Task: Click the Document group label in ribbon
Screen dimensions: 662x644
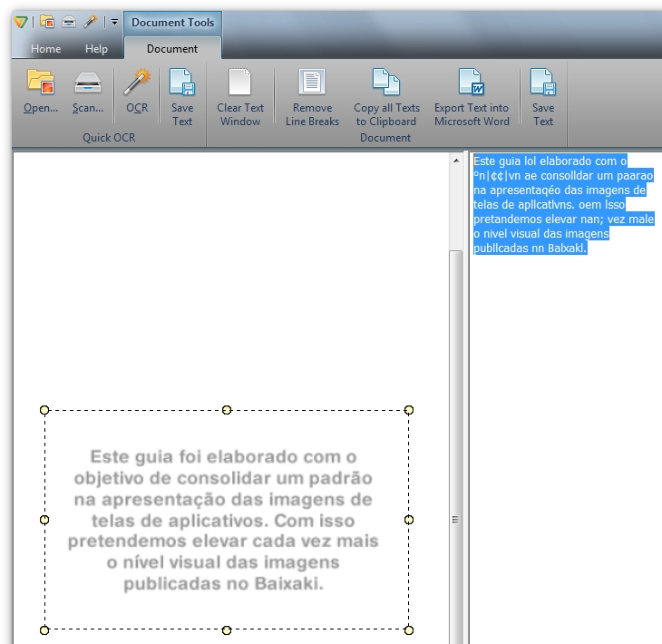Action: point(385,138)
